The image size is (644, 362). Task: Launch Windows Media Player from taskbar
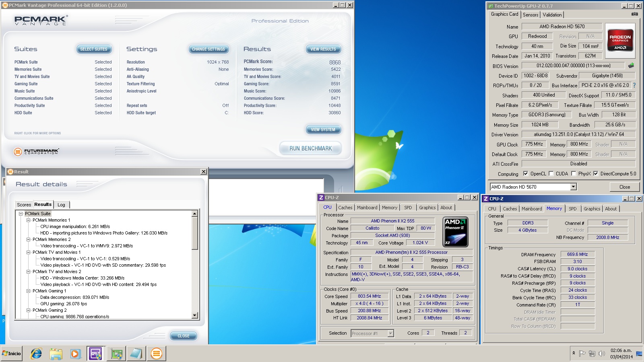pyautogui.click(x=75, y=354)
